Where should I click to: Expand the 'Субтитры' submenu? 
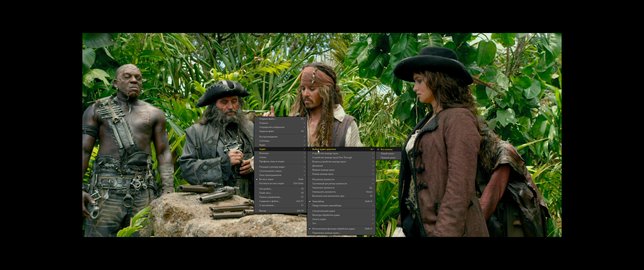point(264,141)
